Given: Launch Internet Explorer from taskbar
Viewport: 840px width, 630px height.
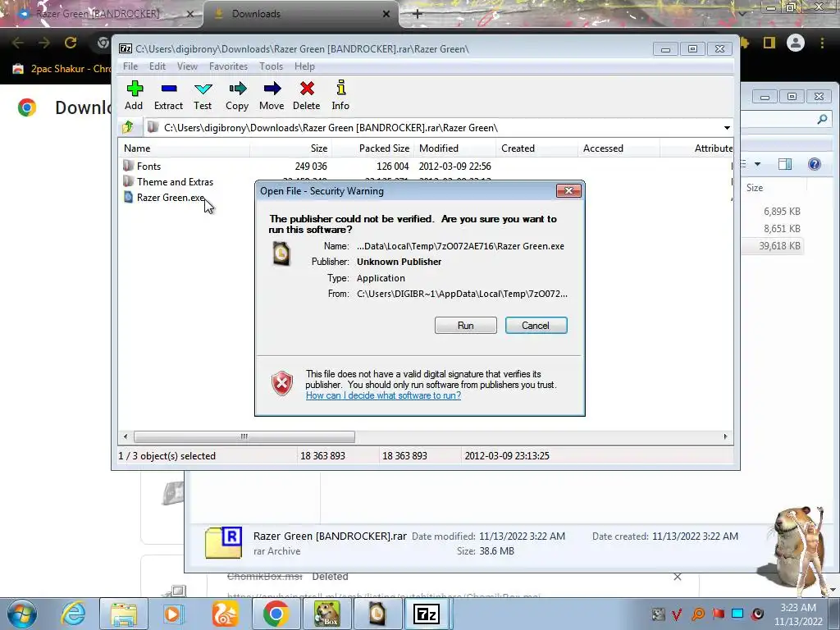Looking at the screenshot, I should click(x=73, y=614).
